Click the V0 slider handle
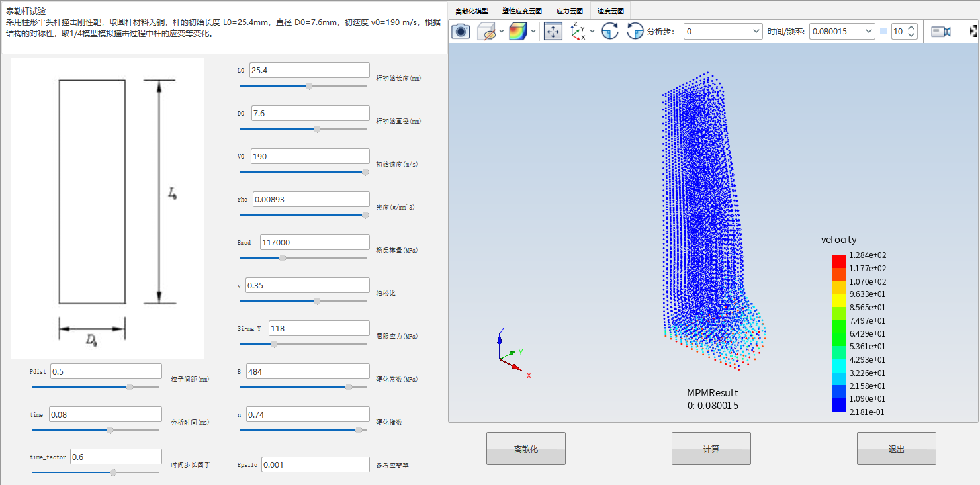Screen dimensions: 980x485 [x=365, y=171]
